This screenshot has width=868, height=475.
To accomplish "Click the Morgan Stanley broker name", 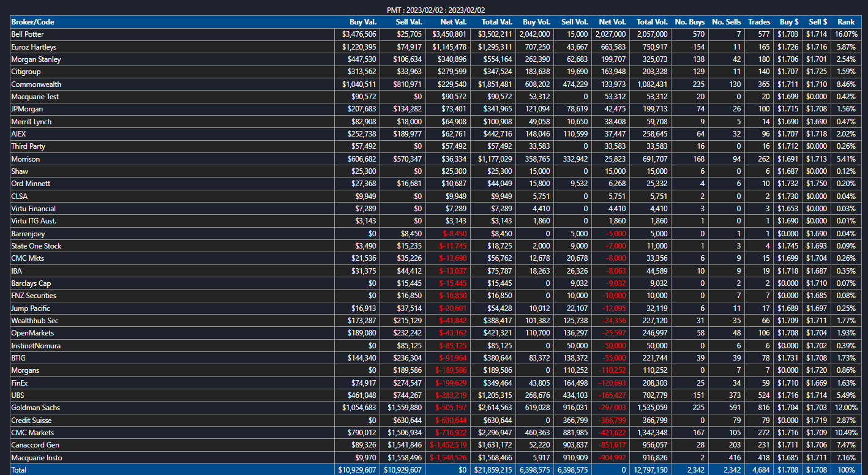I will [36, 59].
